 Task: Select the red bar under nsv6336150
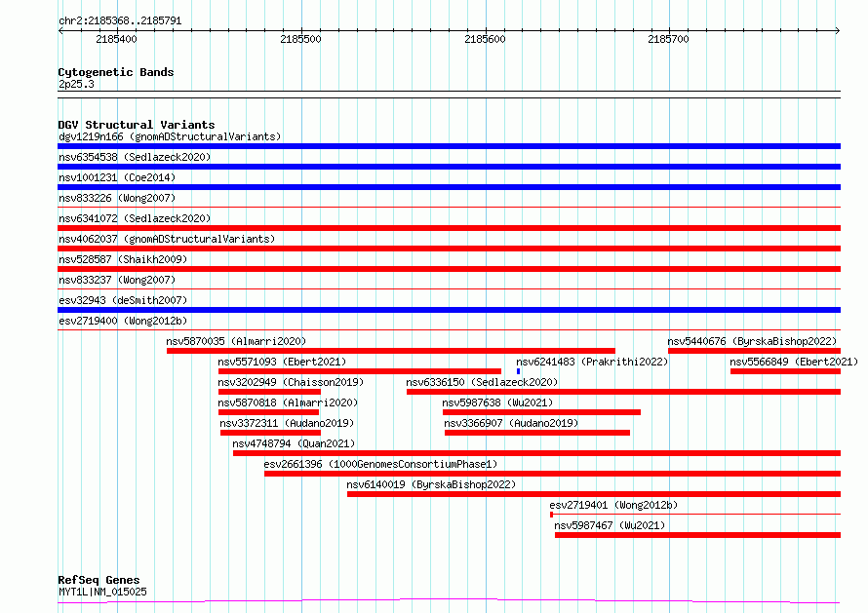[x=624, y=392]
